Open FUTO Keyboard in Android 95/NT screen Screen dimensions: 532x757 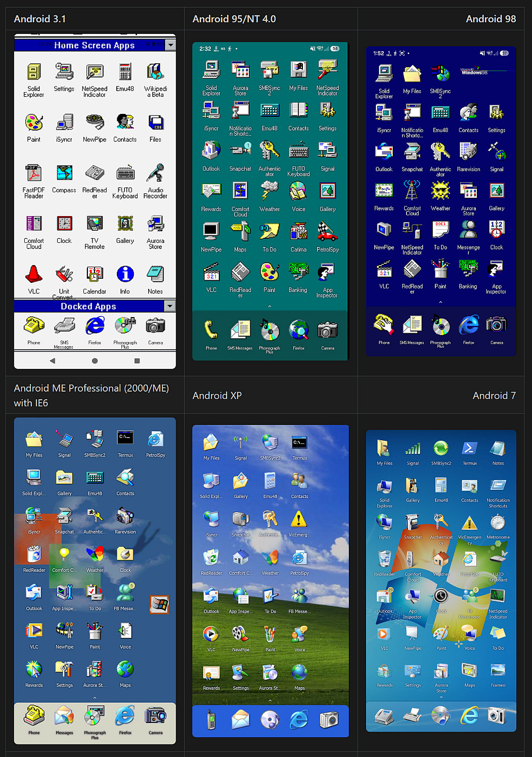298,151
